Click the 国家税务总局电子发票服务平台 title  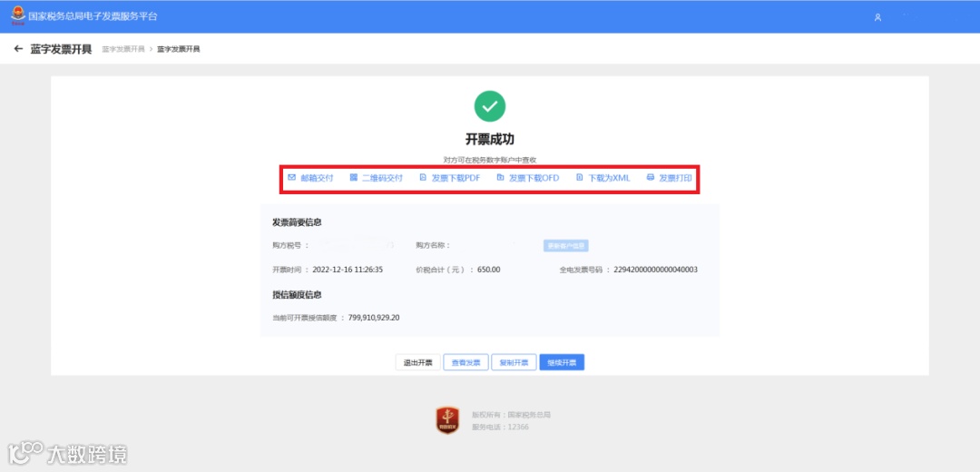93,16
